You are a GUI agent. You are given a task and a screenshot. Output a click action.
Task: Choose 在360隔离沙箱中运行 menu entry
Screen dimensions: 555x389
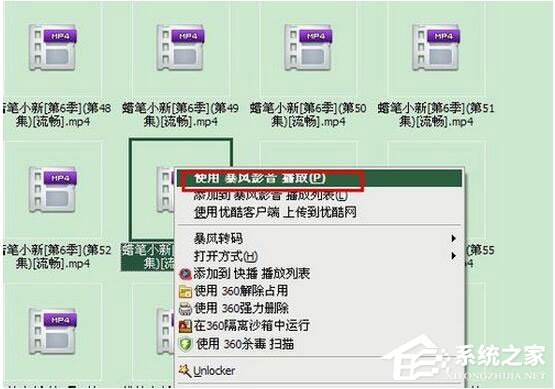click(319, 326)
